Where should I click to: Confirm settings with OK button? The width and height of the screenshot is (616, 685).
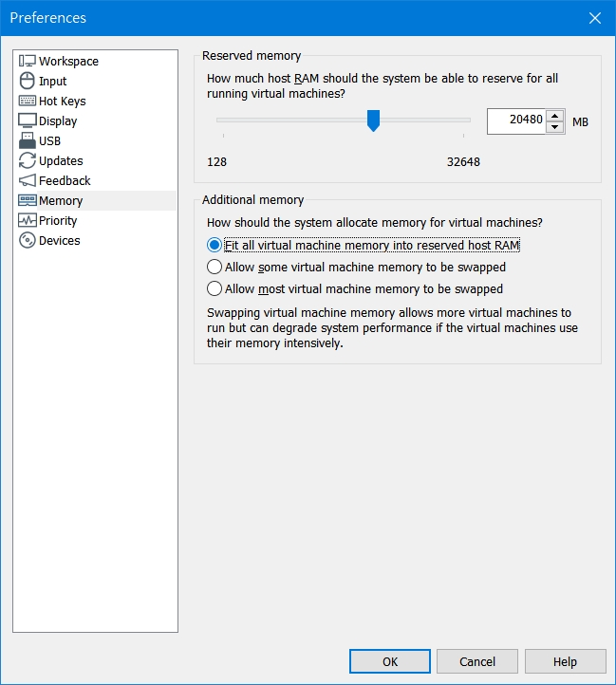(x=389, y=661)
